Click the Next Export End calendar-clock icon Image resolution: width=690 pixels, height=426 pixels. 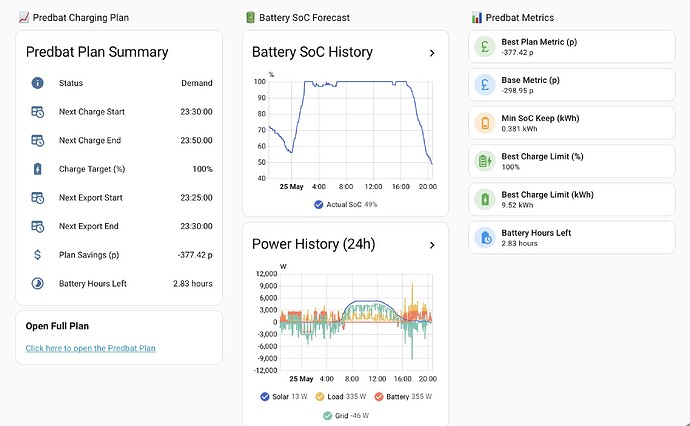(37, 226)
